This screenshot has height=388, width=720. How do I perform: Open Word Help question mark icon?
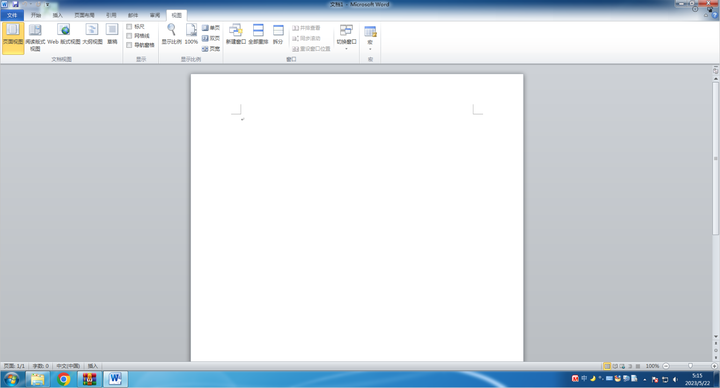point(714,15)
